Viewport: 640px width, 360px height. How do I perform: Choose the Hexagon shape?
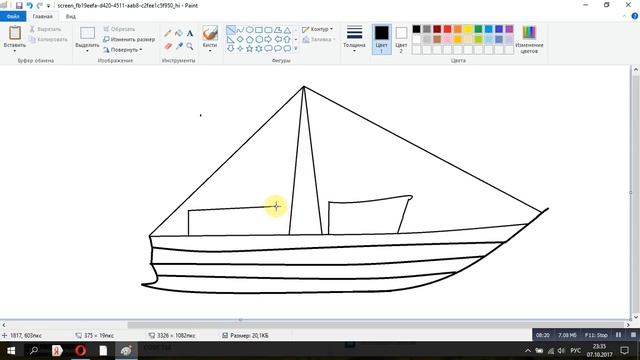coord(259,40)
